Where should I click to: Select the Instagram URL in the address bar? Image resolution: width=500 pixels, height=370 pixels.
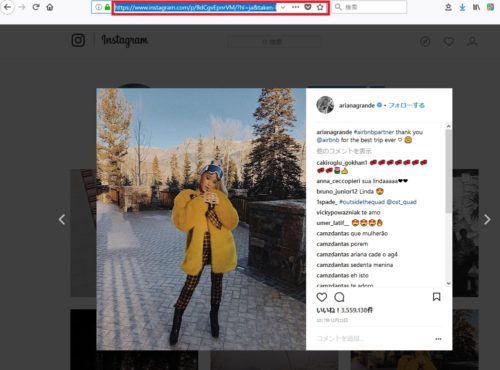195,7
